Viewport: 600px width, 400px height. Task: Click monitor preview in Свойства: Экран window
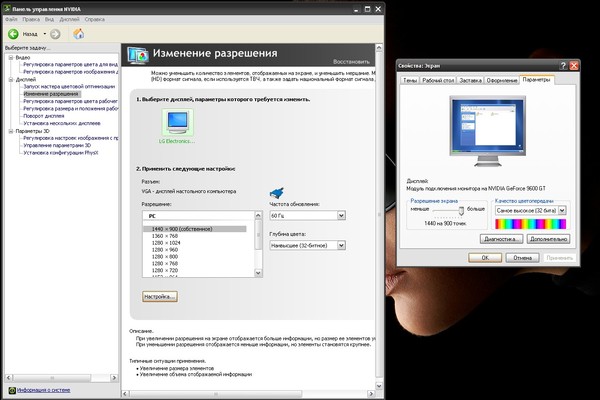click(487, 131)
